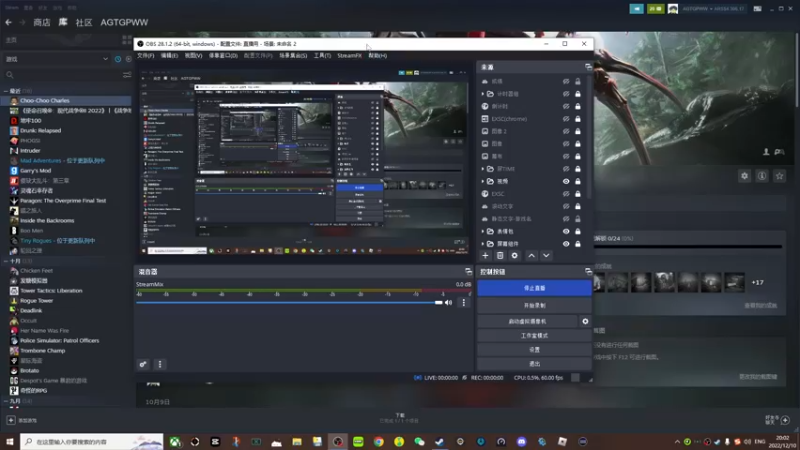Click the blue stop streaming button
The height and width of the screenshot is (450, 800).
(x=534, y=288)
